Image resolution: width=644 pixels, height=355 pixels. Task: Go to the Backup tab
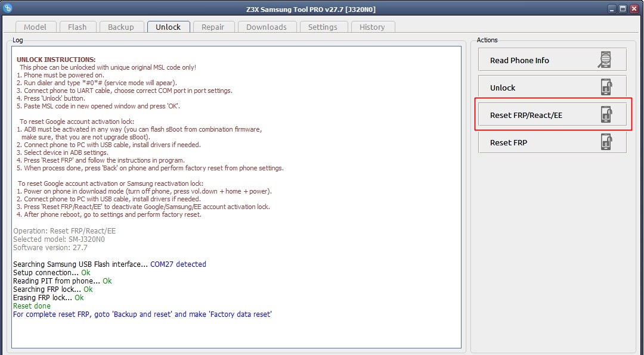(x=121, y=27)
